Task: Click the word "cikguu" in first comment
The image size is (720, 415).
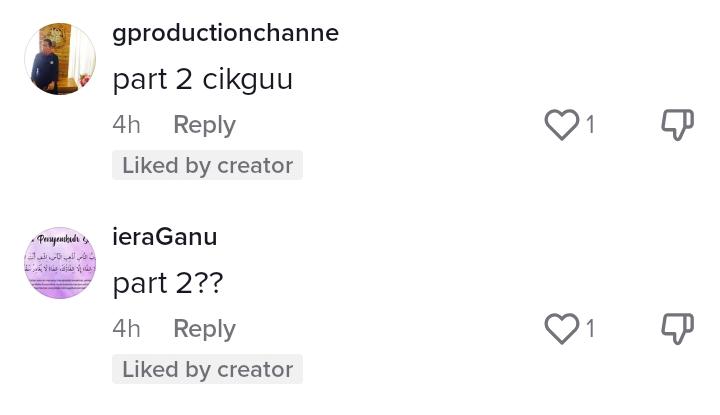Action: 247,79
